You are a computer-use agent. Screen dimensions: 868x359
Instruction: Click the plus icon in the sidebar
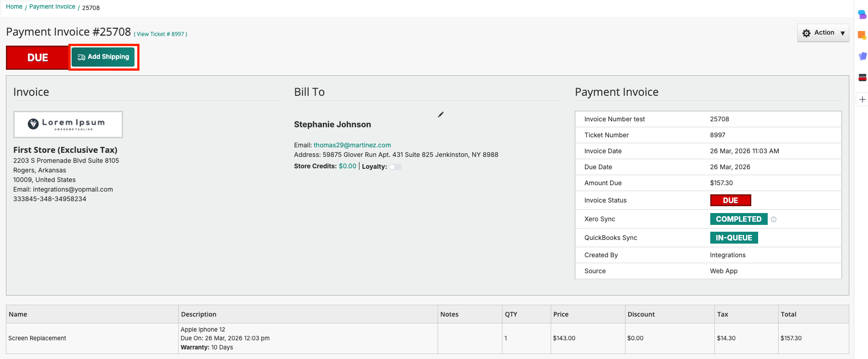coord(862,99)
